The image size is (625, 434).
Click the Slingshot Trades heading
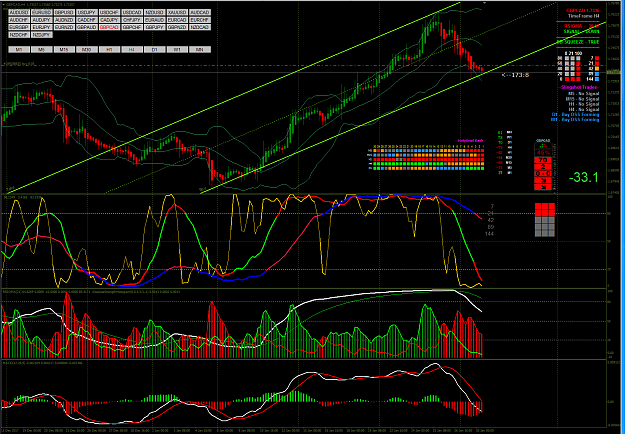[579, 87]
